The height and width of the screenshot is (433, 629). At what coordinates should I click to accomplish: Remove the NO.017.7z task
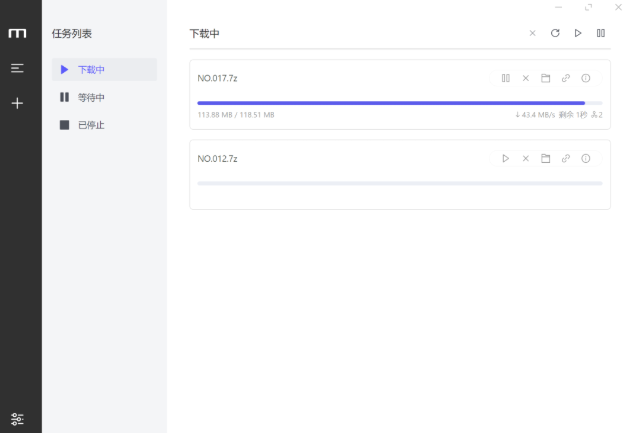click(x=526, y=78)
